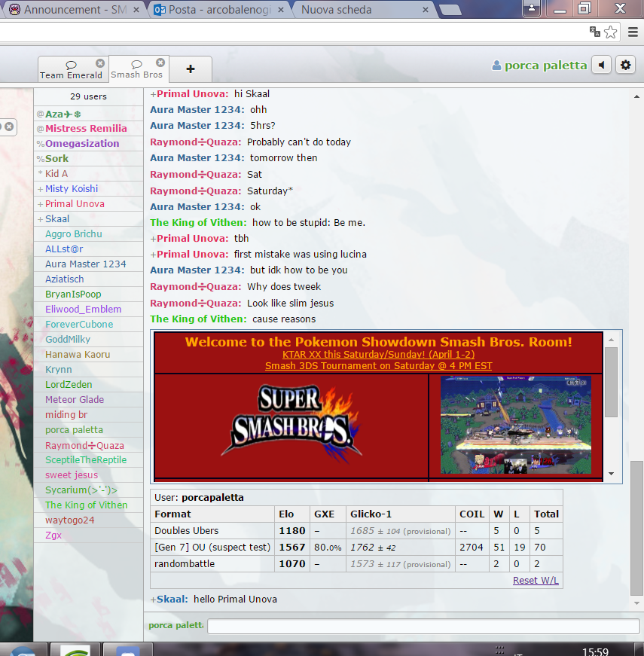The image size is (644, 656).
Task: Bookmark this page with the star
Action: tap(611, 32)
